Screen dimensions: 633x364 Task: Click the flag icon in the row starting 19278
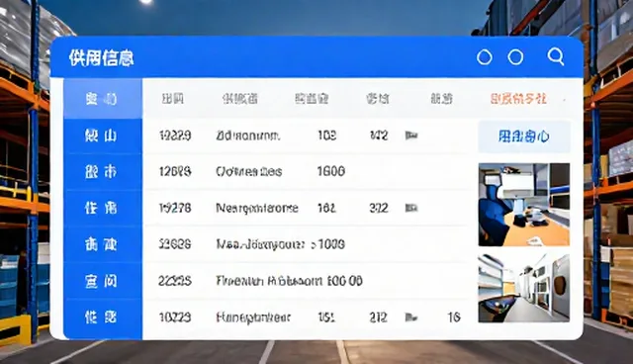tap(411, 208)
